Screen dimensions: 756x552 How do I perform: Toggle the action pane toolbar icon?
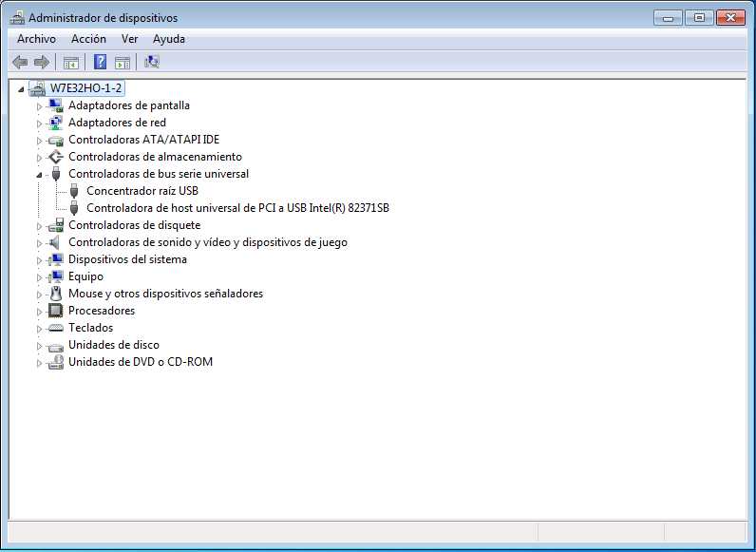pyautogui.click(x=123, y=63)
